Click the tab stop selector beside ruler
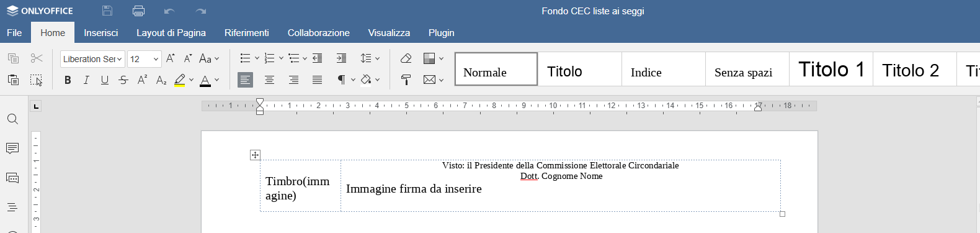Viewport: 980px width, 233px height. pyautogui.click(x=36, y=106)
